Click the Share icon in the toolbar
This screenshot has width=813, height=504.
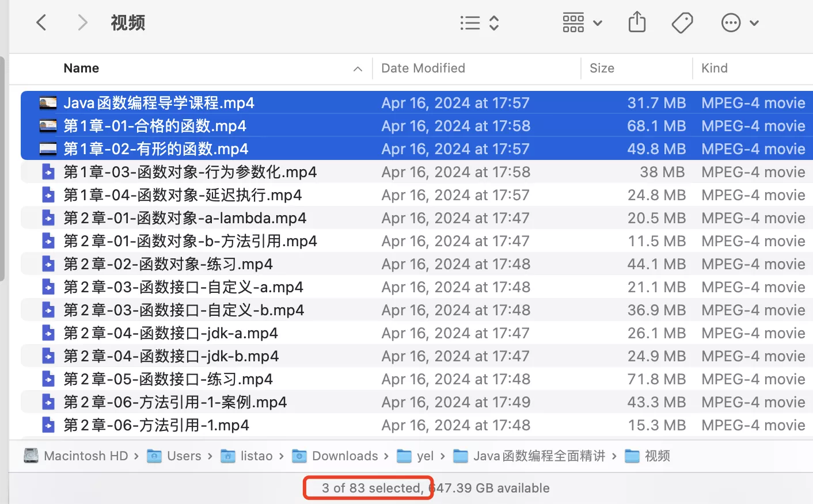click(x=637, y=22)
